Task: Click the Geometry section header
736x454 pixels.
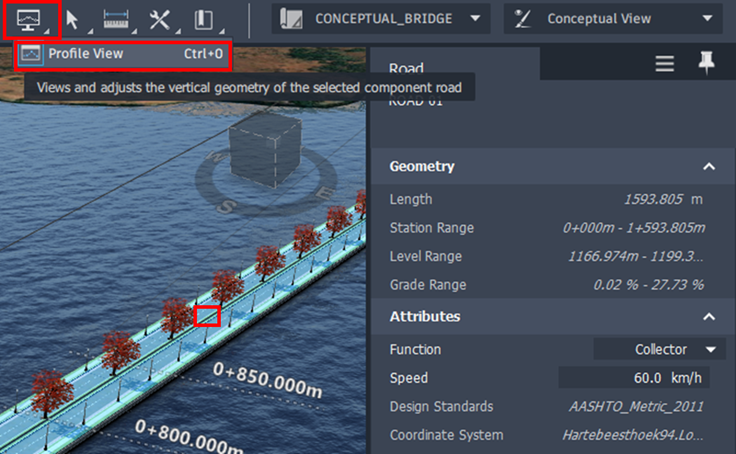Action: point(552,167)
